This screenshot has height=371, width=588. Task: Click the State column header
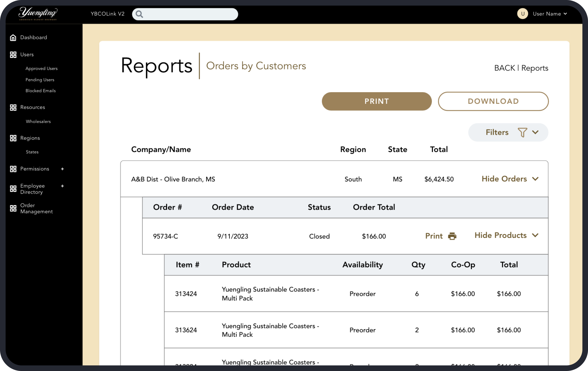397,149
